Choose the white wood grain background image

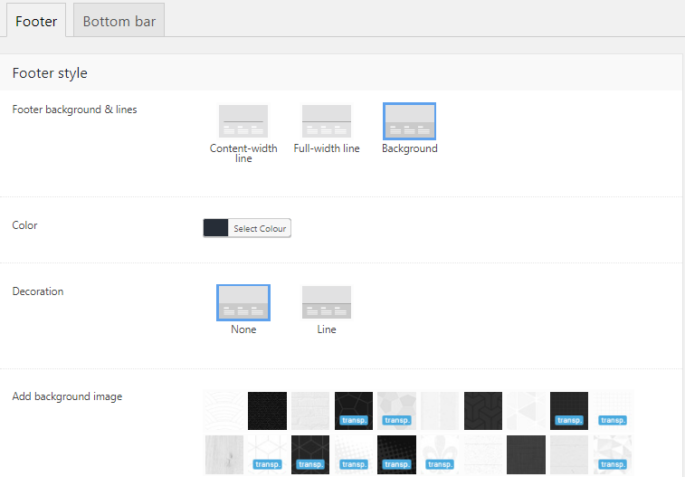click(224, 454)
